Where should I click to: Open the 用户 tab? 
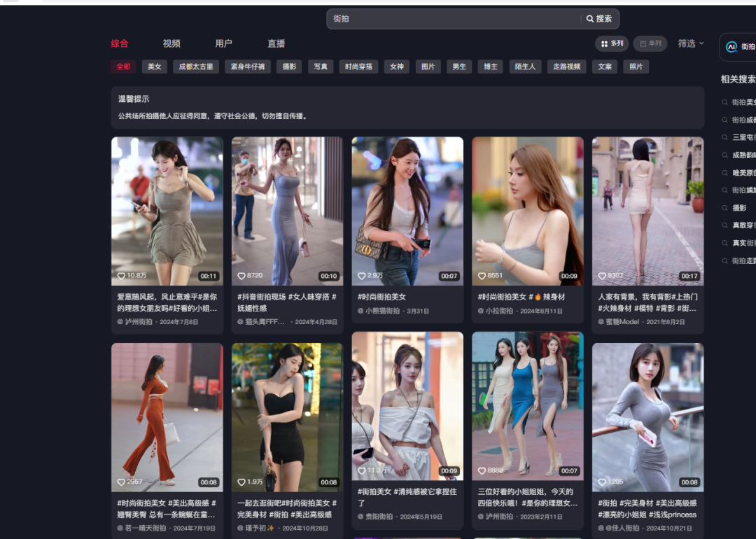tap(223, 43)
